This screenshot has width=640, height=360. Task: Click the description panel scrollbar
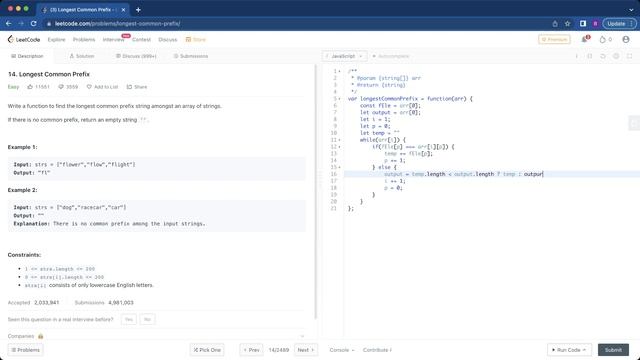point(316,192)
